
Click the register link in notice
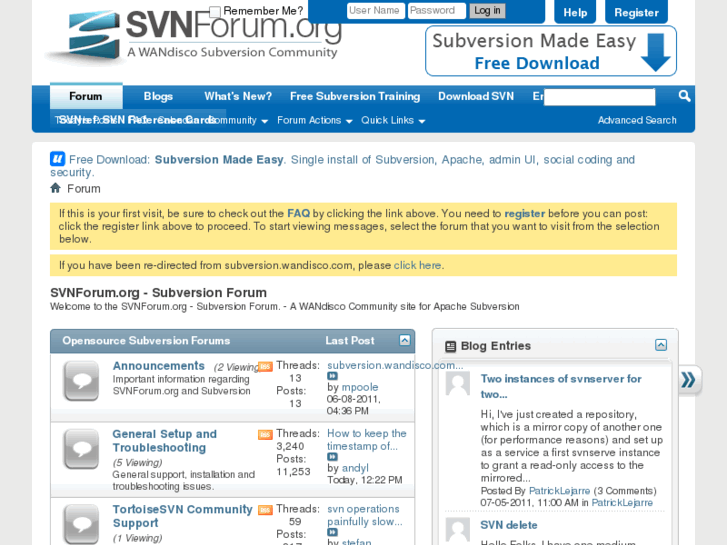(524, 213)
